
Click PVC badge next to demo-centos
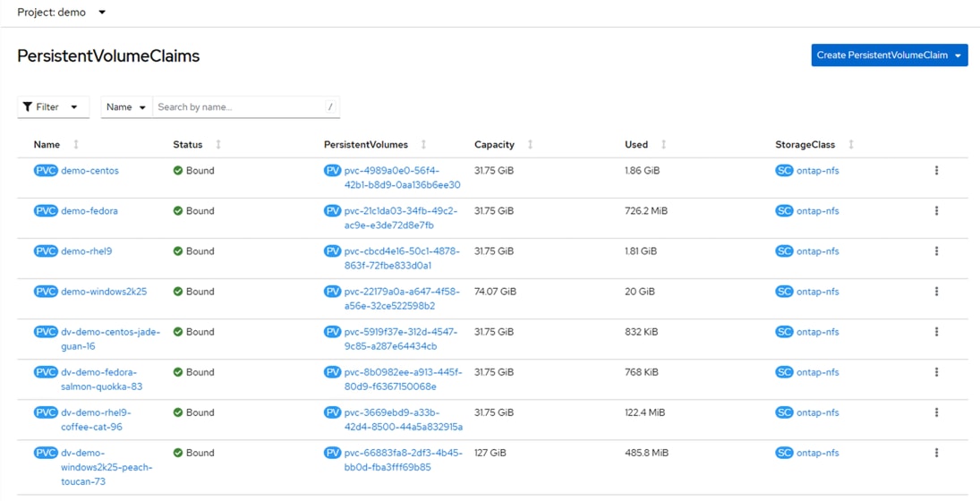(x=46, y=171)
